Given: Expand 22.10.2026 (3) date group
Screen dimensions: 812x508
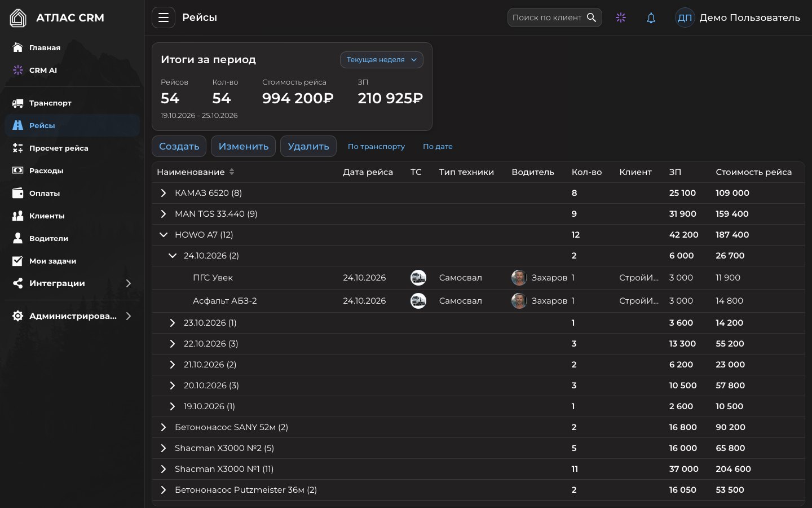Looking at the screenshot, I should (x=173, y=344).
